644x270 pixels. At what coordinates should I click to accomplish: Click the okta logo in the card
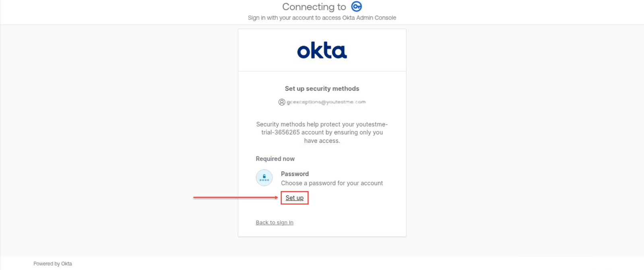pos(322,51)
